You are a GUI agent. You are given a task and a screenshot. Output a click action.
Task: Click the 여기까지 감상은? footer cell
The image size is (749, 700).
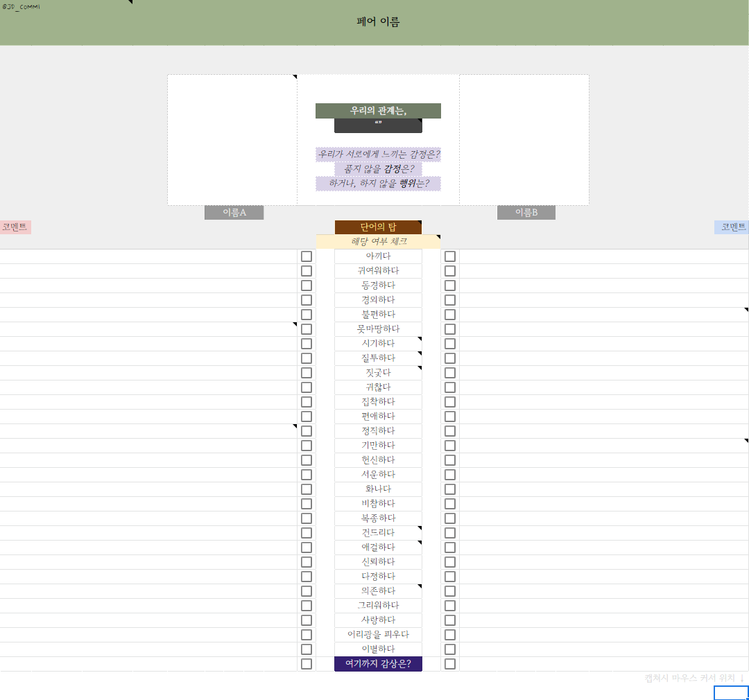(x=378, y=663)
